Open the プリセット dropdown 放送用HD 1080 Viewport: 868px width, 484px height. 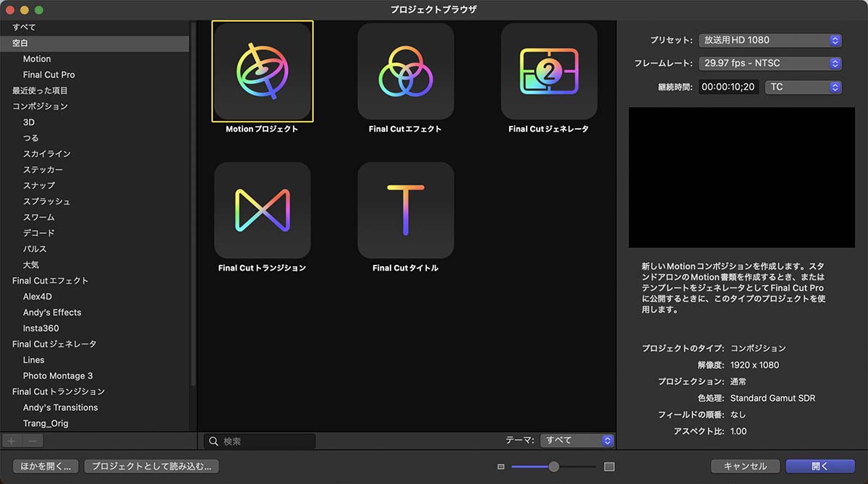[770, 40]
